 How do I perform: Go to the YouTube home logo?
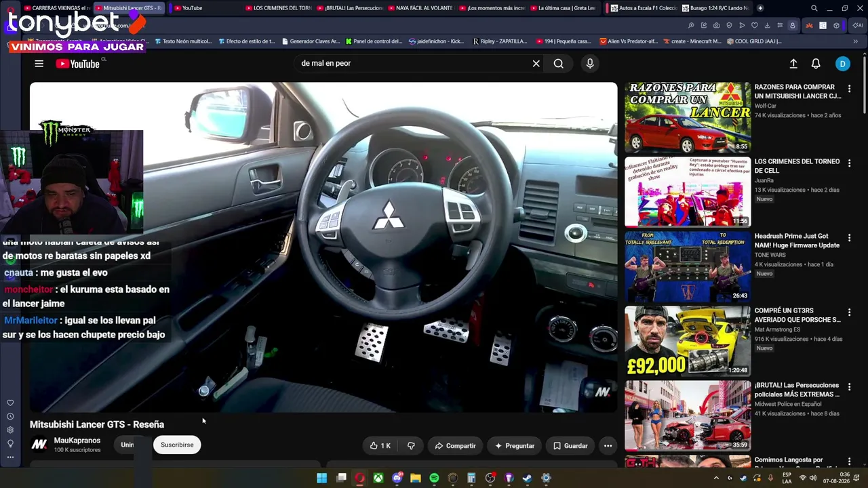78,64
